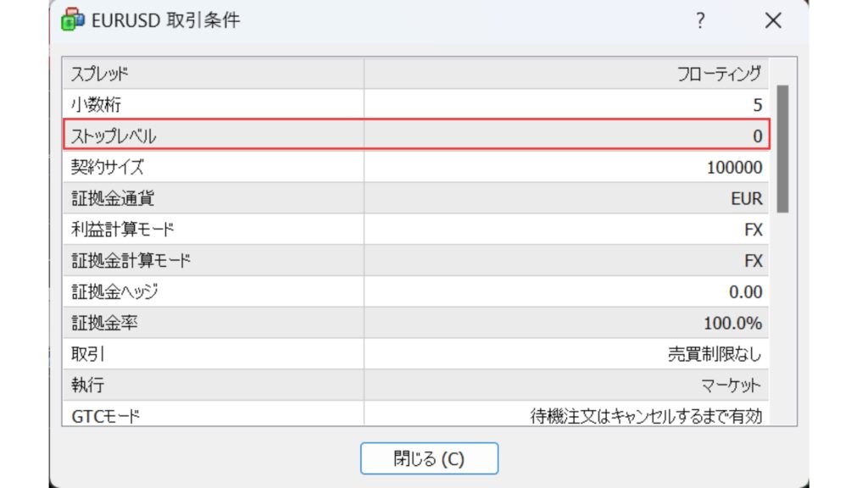Click the 売買制限なし value cell
The width and height of the screenshot is (868, 488).
pyautogui.click(x=715, y=354)
